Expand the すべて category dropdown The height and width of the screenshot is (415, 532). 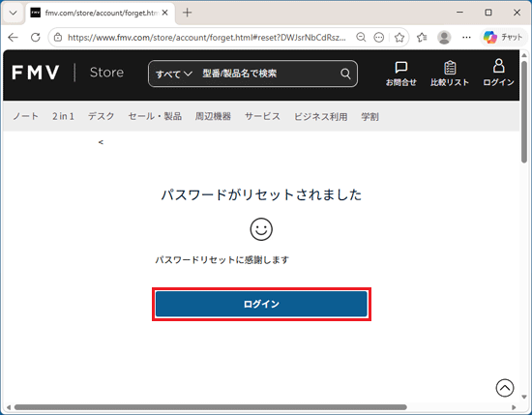(174, 74)
